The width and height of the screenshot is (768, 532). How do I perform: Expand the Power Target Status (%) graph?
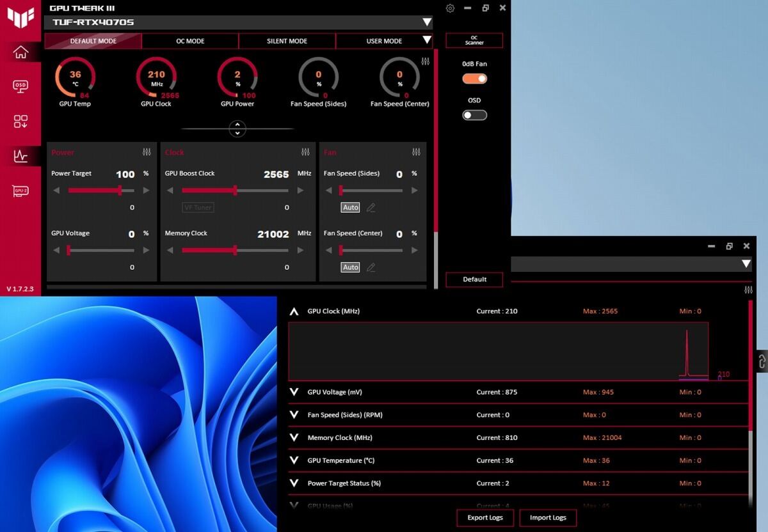click(294, 483)
